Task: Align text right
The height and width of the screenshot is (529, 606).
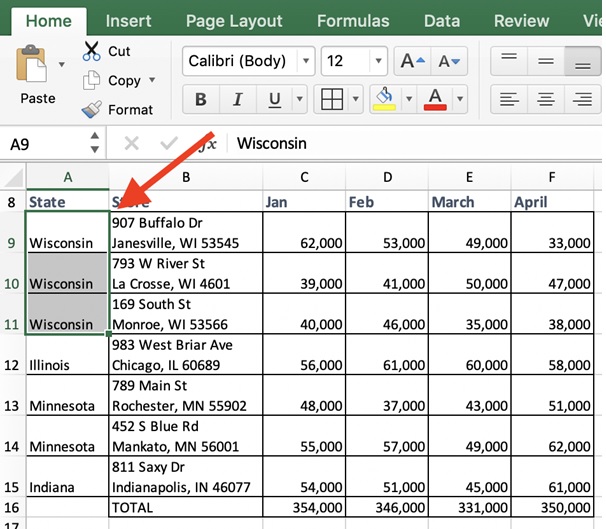Action: click(582, 99)
